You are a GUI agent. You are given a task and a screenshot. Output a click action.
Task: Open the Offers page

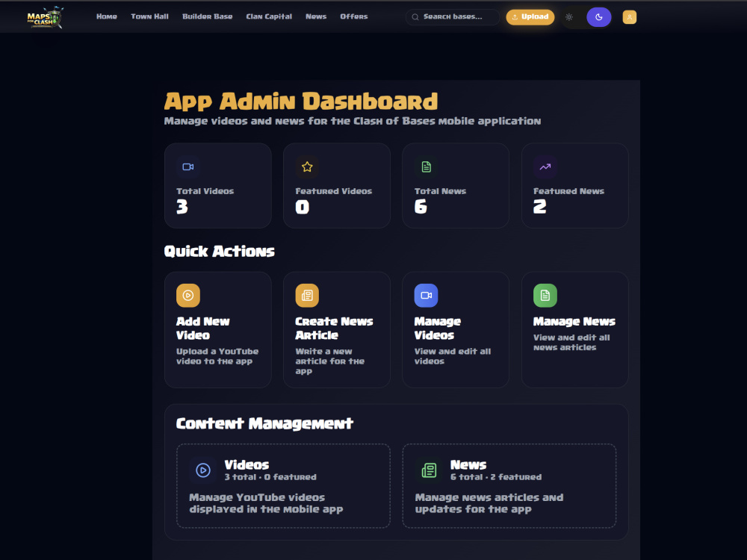tap(354, 16)
